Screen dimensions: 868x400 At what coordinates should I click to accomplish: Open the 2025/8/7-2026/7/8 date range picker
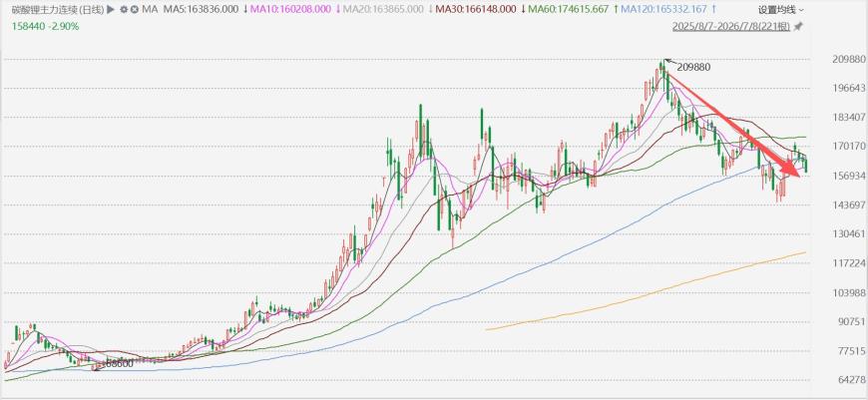[x=731, y=26]
